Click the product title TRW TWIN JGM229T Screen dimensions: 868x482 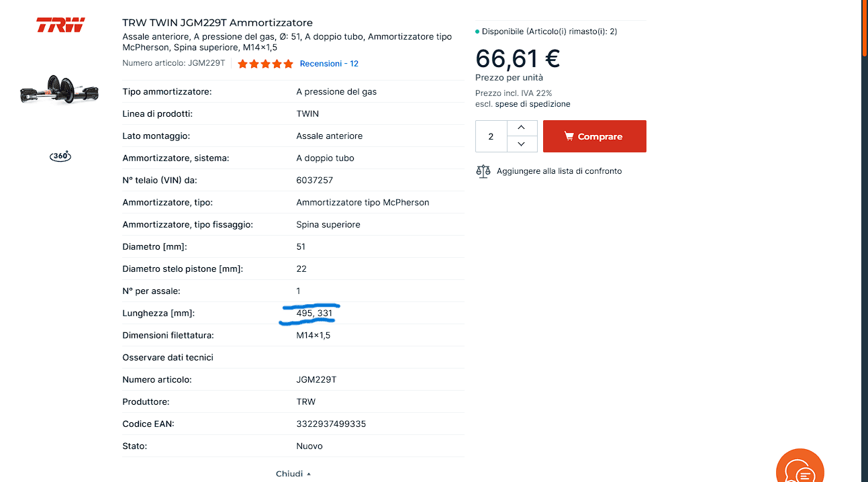tap(218, 23)
